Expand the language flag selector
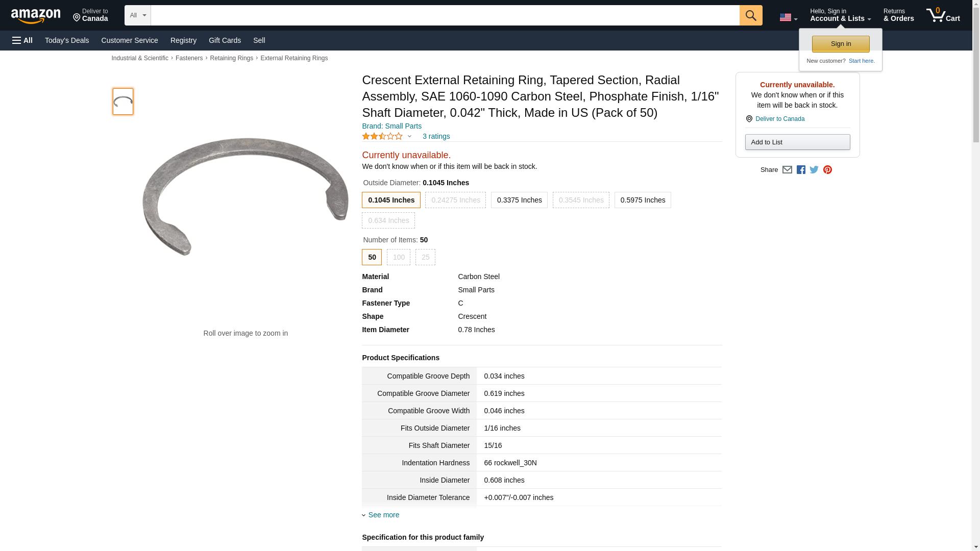The image size is (980, 551). coord(788,18)
